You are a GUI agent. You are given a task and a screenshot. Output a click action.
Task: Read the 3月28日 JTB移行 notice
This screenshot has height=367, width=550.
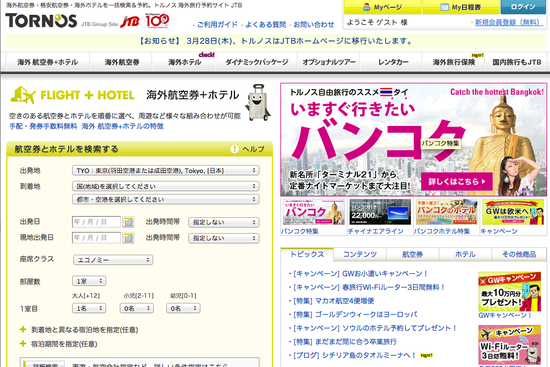(276, 41)
